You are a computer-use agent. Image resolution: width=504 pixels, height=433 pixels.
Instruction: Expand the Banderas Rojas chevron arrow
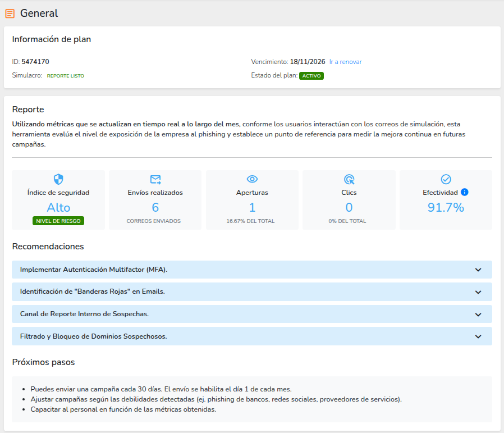(x=478, y=292)
